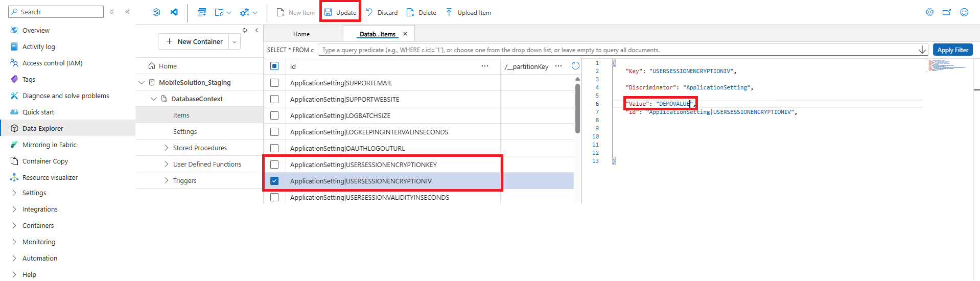The height and width of the screenshot is (281, 980).
Task: Click the Delete item button
Action: click(x=421, y=12)
